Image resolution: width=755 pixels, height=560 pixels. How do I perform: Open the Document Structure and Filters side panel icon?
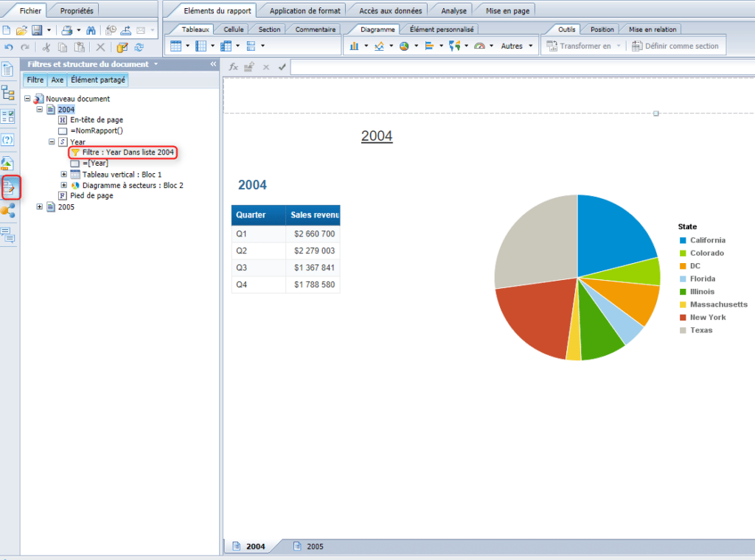tap(9, 188)
